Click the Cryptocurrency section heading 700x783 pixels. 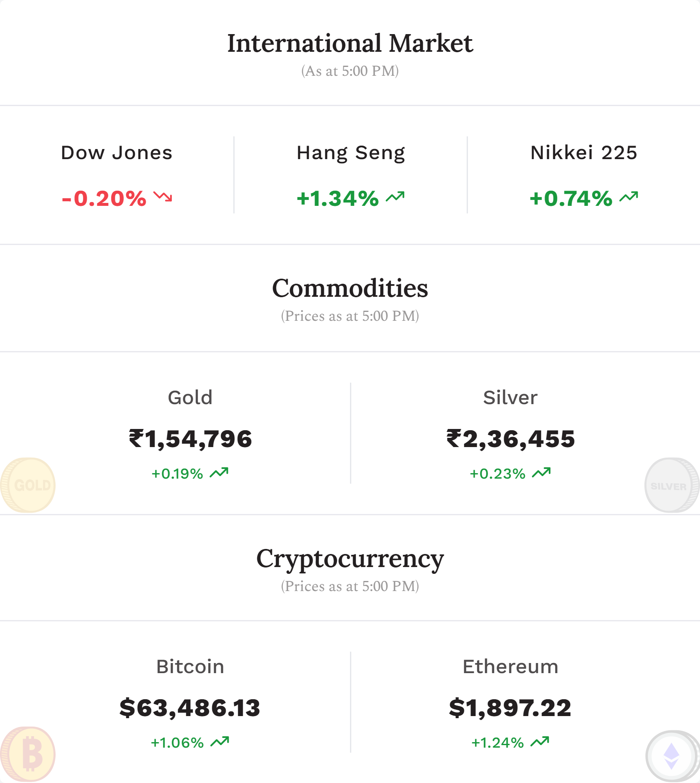coord(350,560)
